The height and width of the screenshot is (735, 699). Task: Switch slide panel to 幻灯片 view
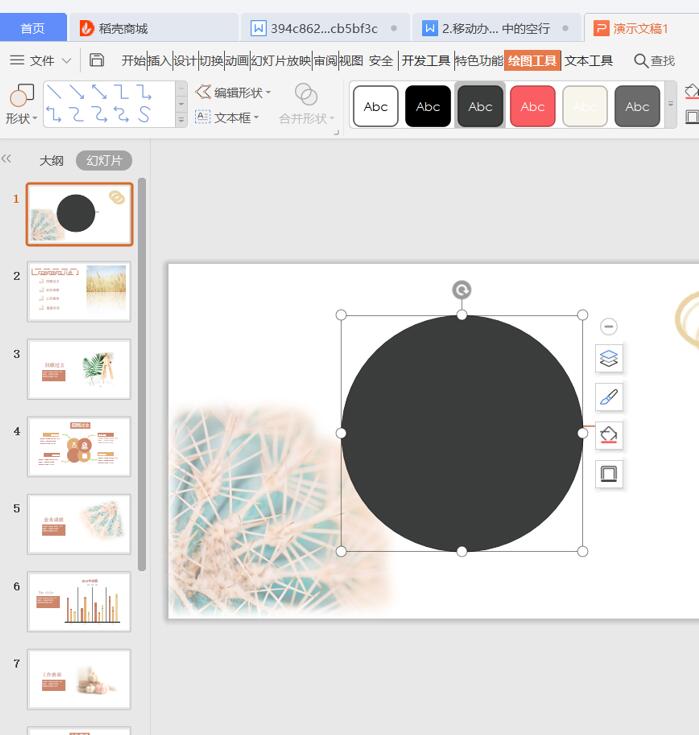pyautogui.click(x=104, y=160)
